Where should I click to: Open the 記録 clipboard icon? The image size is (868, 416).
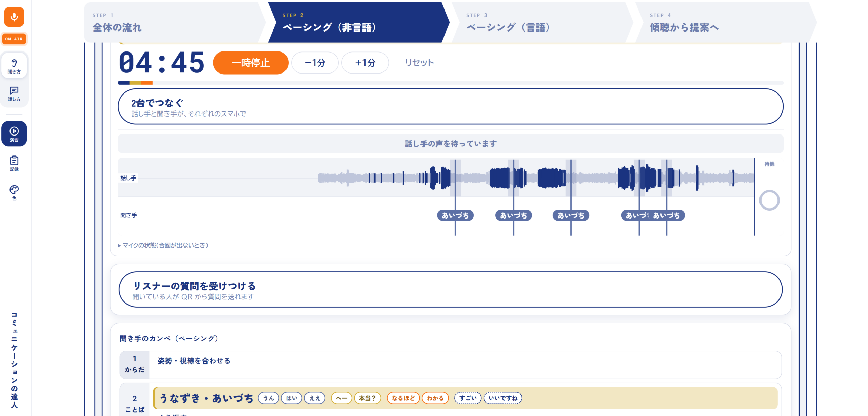point(14,164)
